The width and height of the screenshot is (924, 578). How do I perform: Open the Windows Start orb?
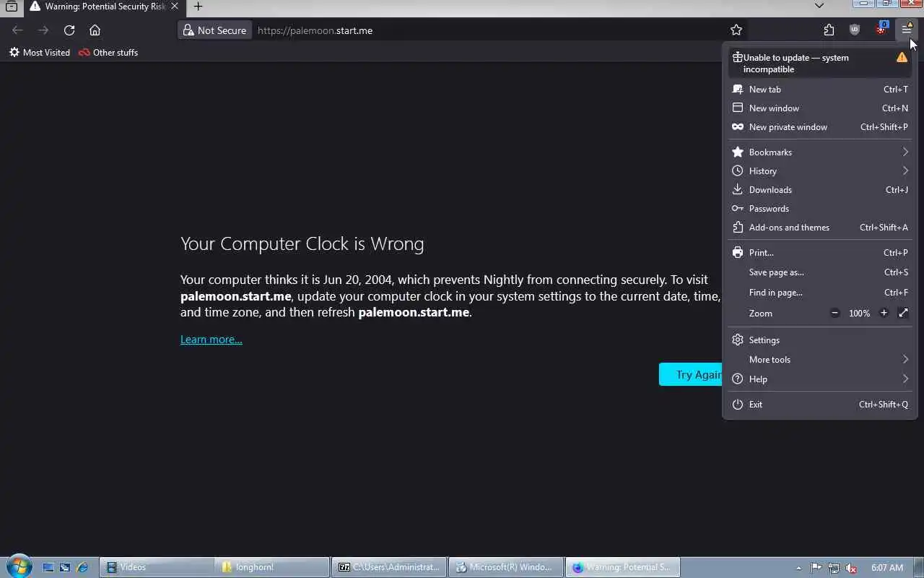click(18, 566)
